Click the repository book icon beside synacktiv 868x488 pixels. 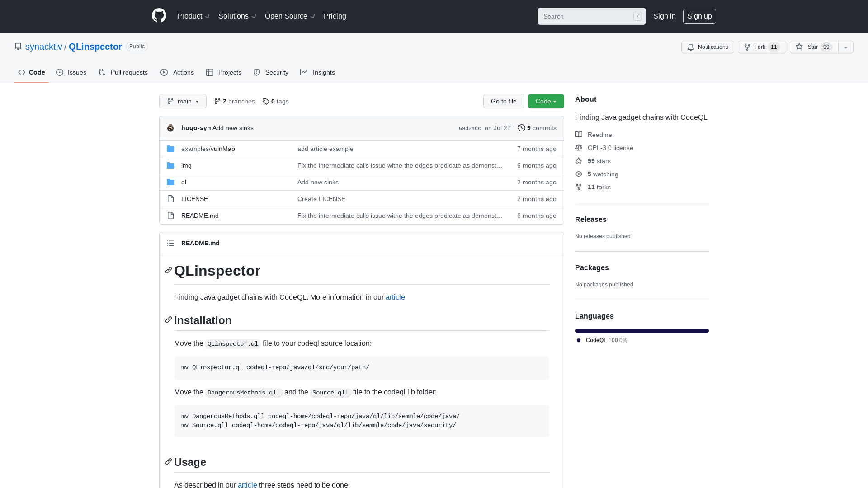coord(18,47)
